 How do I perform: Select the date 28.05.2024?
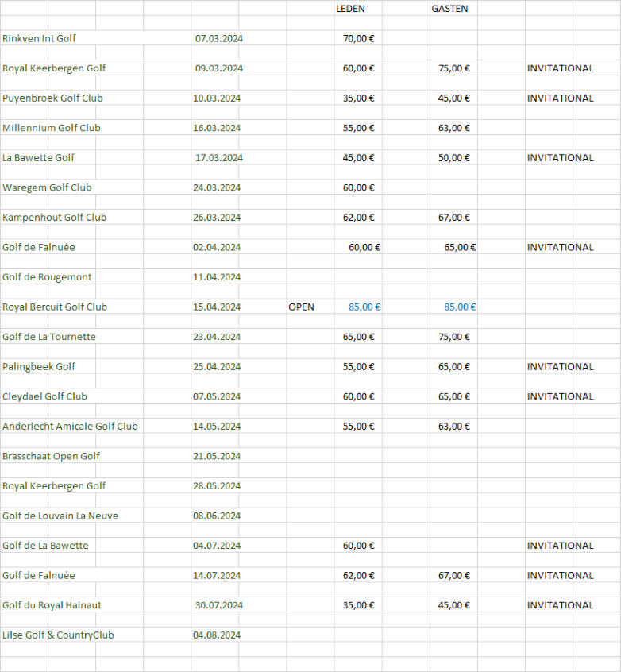tap(217, 486)
